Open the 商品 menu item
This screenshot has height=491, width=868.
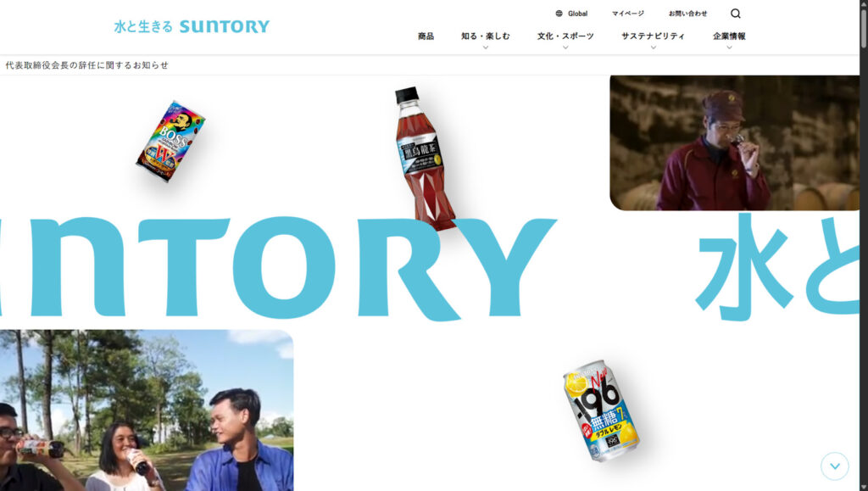coord(426,36)
